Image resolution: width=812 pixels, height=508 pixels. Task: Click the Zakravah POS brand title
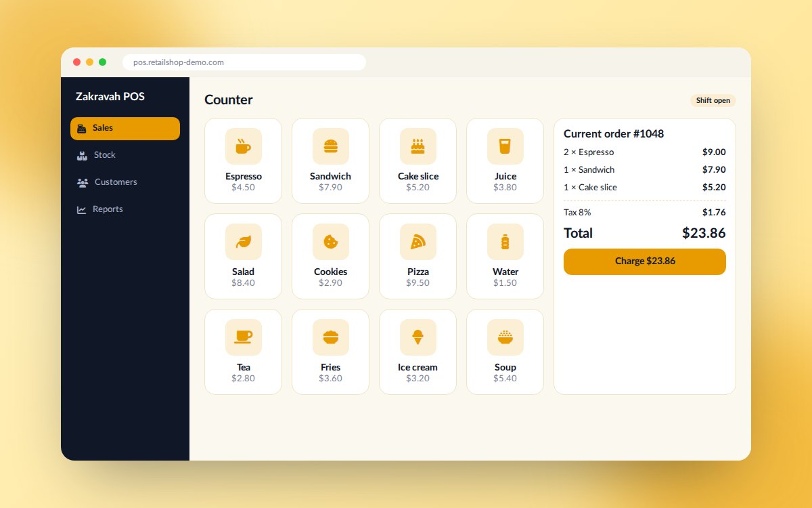click(110, 97)
